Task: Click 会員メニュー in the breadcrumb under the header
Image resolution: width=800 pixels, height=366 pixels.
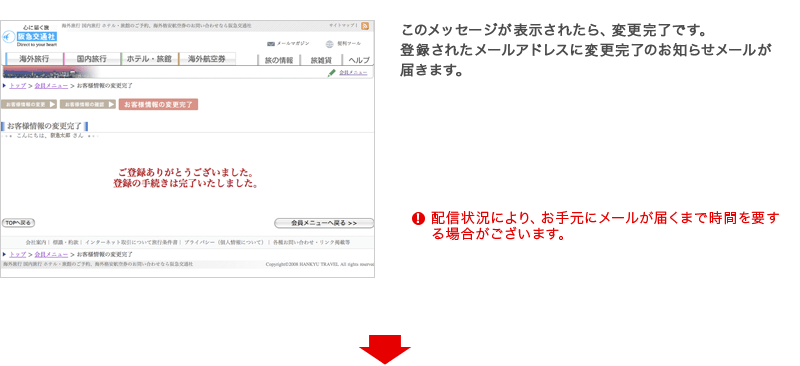Action: tap(52, 86)
